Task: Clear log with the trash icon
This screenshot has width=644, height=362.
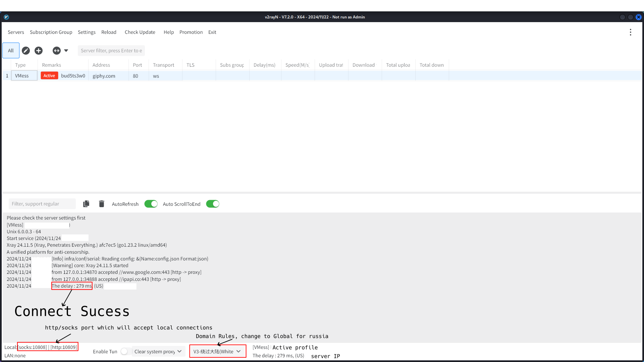Action: pos(102,204)
